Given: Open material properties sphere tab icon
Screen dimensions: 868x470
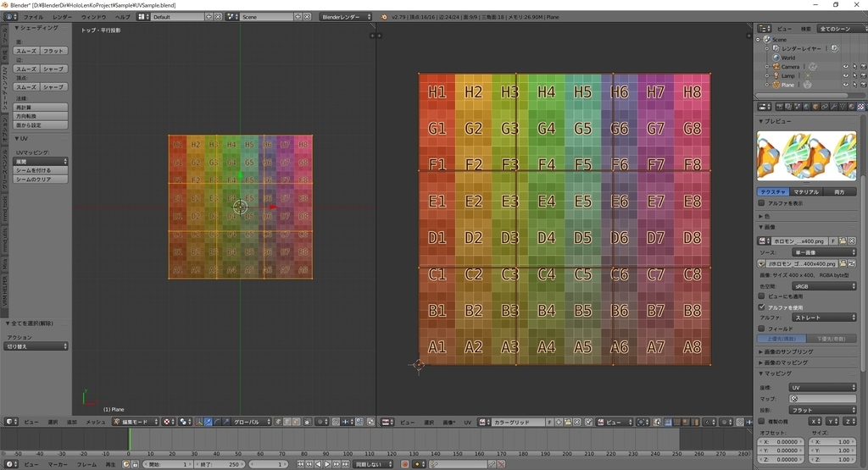Looking at the screenshot, I should 852,106.
